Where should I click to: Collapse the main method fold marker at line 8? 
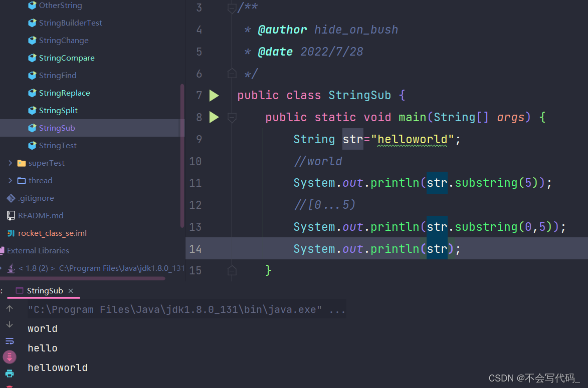coord(232,117)
